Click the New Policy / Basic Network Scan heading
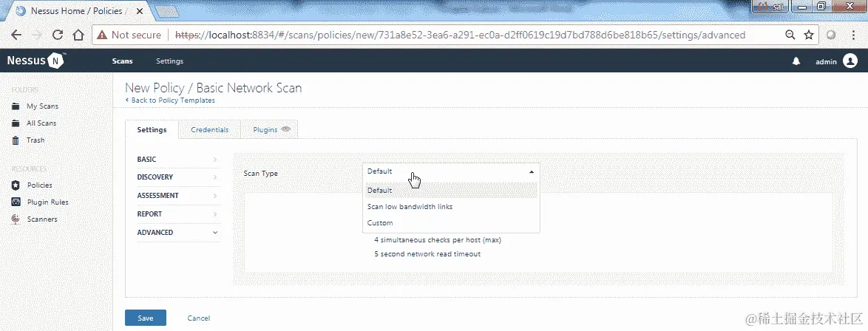The image size is (868, 331). point(213,88)
